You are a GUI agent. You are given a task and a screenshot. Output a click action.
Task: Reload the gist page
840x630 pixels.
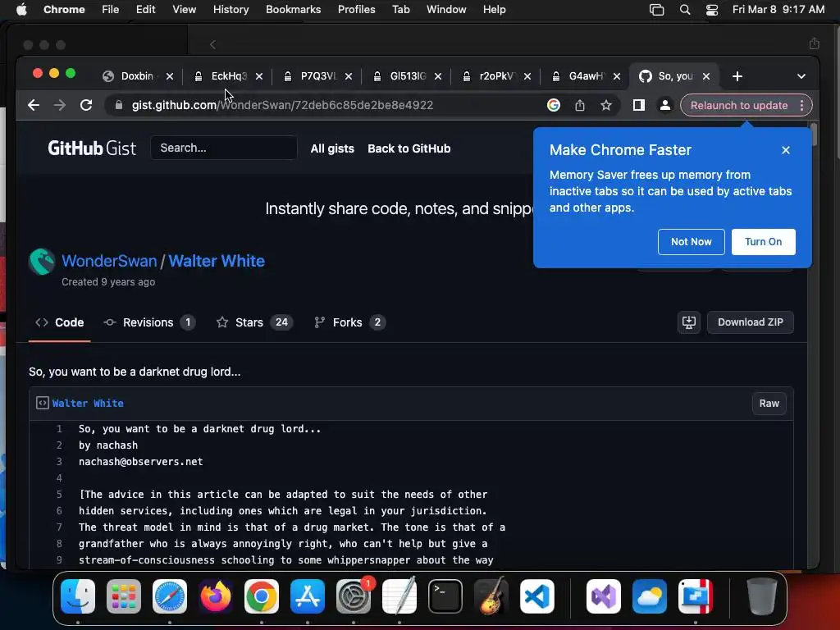86,105
